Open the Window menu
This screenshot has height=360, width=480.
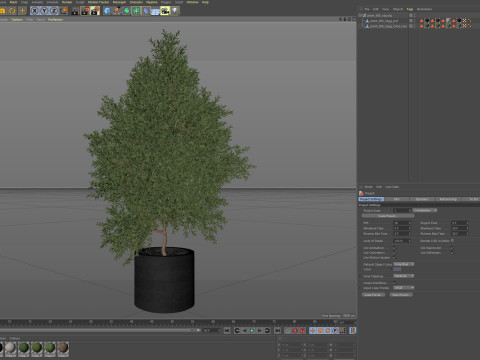pos(192,2)
